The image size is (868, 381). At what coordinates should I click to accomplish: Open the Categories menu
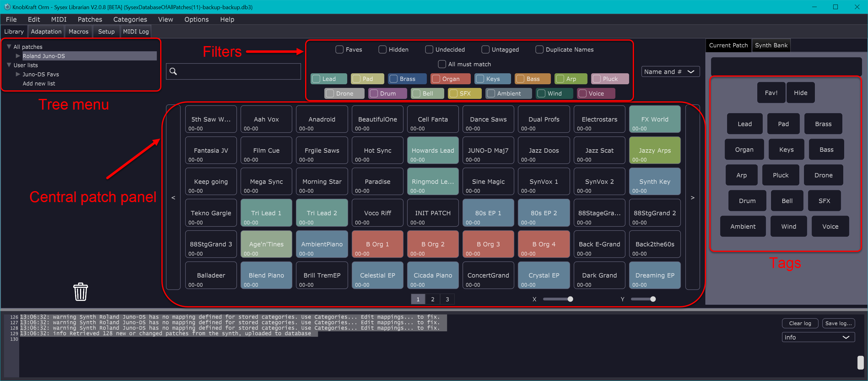[130, 19]
